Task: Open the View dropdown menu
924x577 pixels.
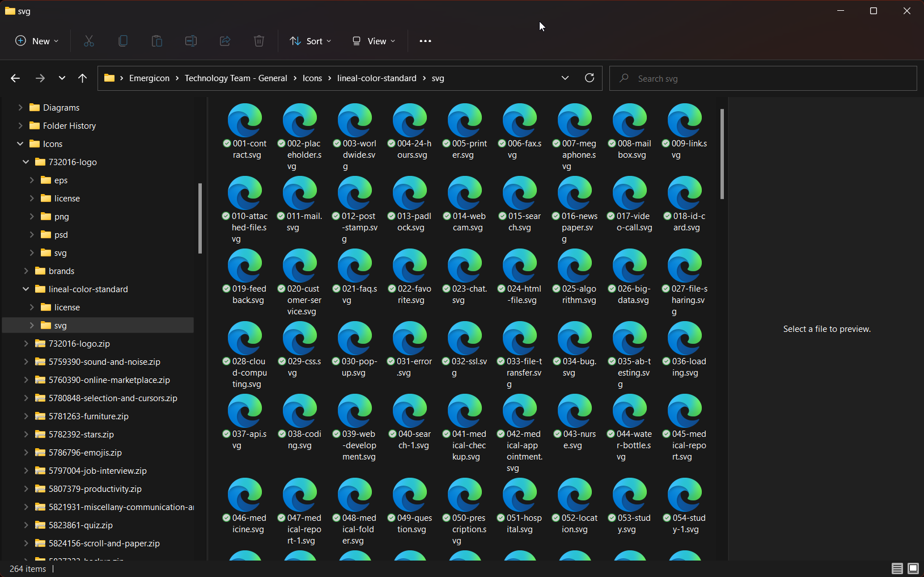Action: [x=374, y=41]
